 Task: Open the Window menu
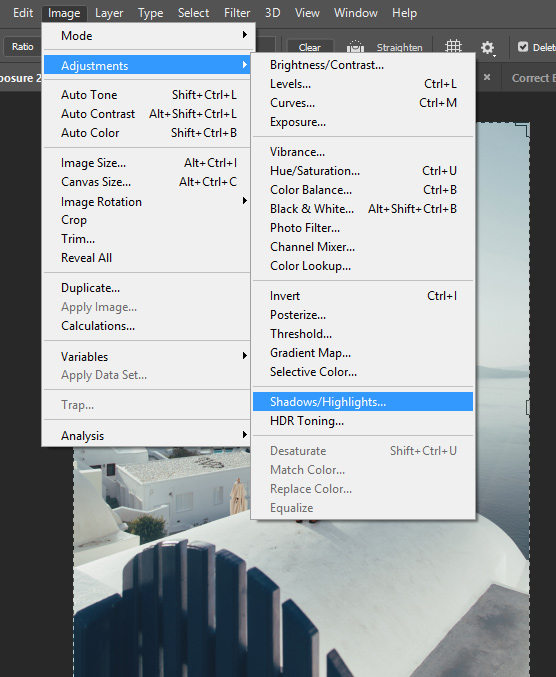click(x=355, y=13)
